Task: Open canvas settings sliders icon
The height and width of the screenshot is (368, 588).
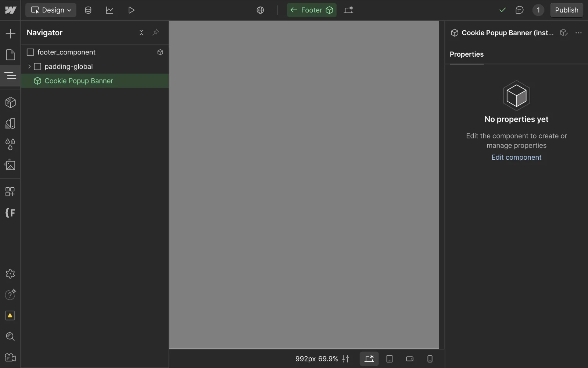Action: pyautogui.click(x=345, y=359)
